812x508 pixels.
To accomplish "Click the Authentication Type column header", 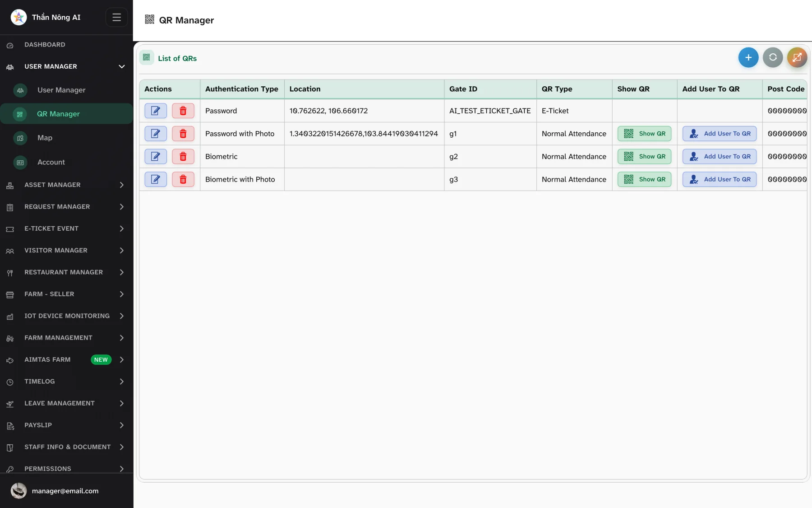I will click(x=242, y=89).
